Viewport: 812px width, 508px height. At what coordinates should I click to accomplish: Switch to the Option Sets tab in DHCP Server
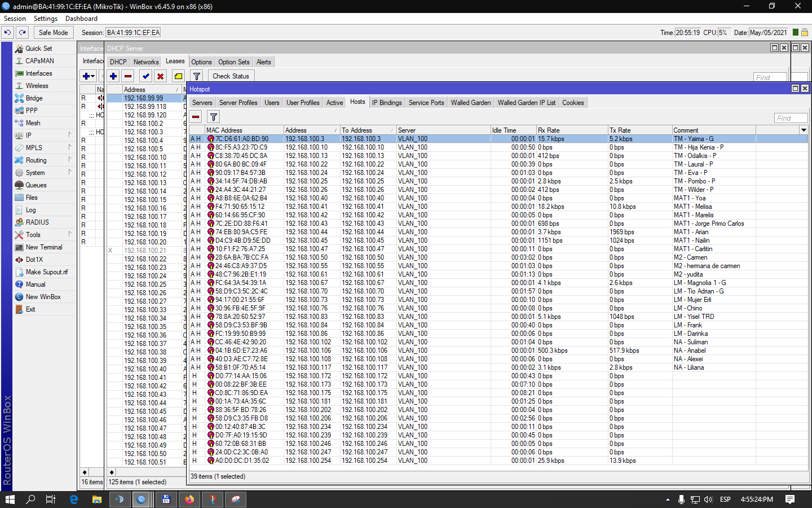point(234,62)
